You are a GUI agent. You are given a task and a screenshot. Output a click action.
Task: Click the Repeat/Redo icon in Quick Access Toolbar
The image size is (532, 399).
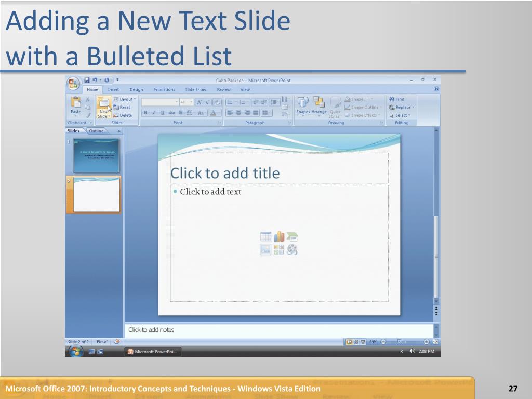[x=107, y=80]
